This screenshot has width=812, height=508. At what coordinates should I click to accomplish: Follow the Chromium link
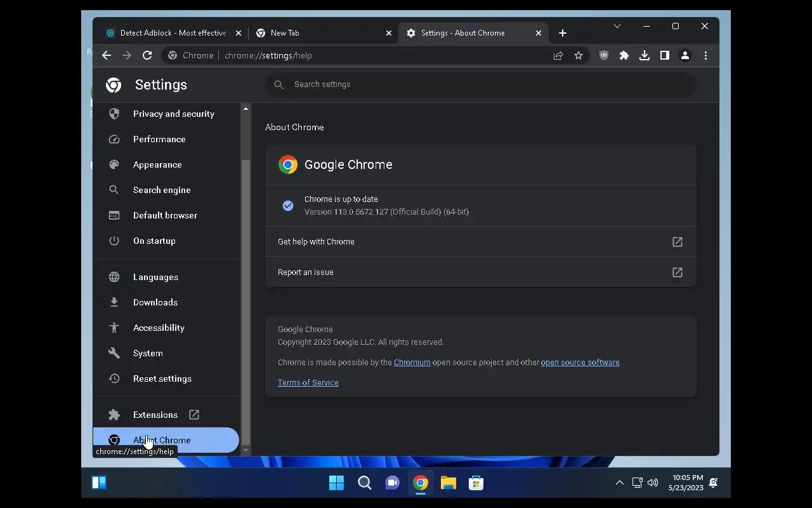tap(412, 363)
